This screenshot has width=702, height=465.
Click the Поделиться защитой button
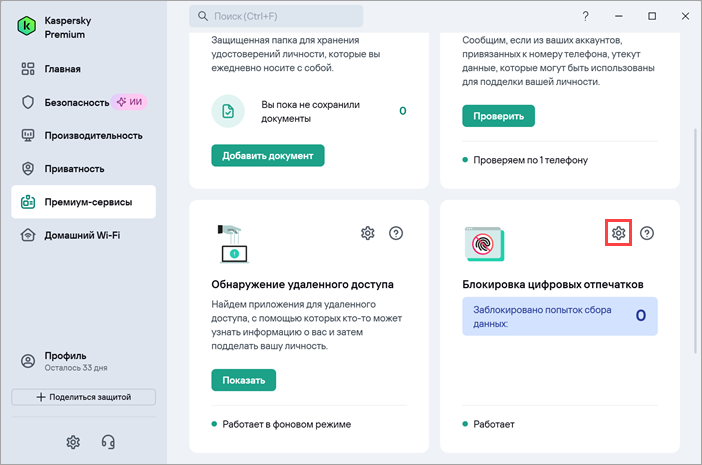tap(83, 397)
